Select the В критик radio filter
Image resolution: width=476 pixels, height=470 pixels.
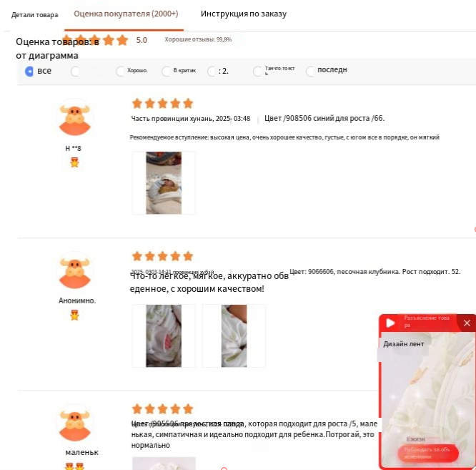166,71
